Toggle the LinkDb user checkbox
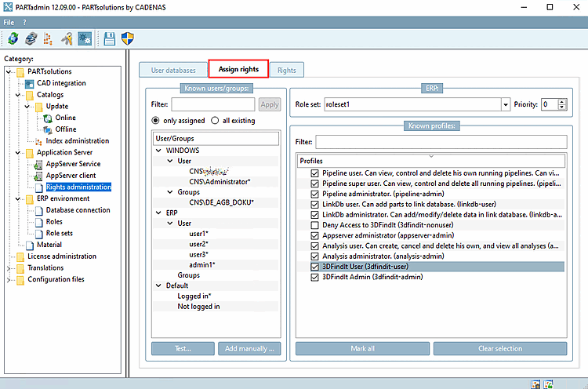 click(x=314, y=205)
